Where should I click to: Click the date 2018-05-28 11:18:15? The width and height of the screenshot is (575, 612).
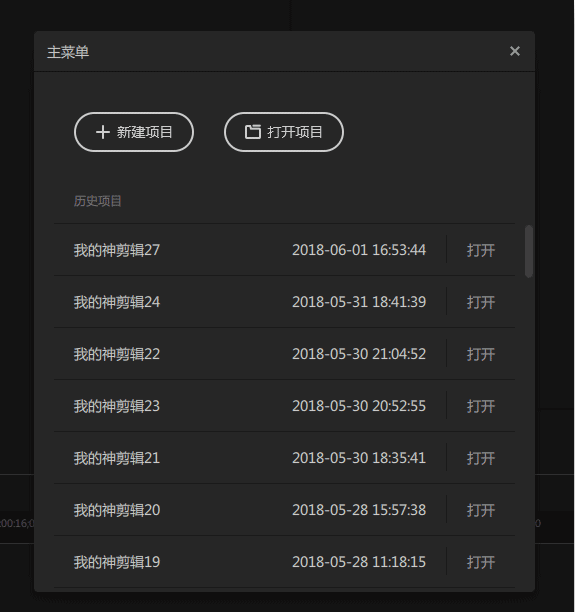tap(359, 562)
